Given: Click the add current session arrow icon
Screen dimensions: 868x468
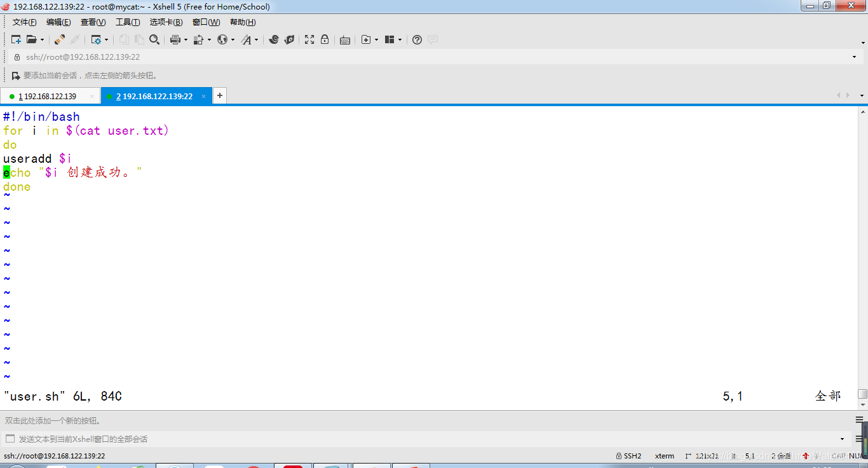Looking at the screenshot, I should [x=16, y=76].
